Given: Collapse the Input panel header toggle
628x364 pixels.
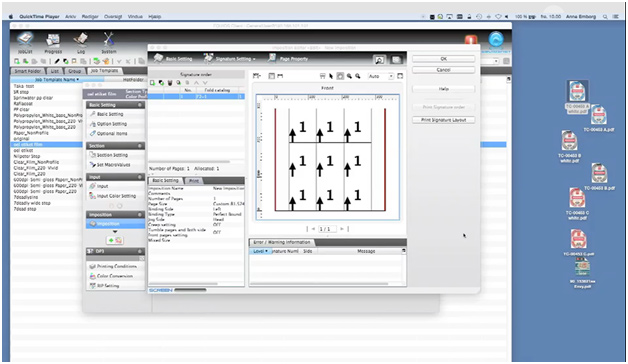Looking at the screenshot, I should coord(140,177).
